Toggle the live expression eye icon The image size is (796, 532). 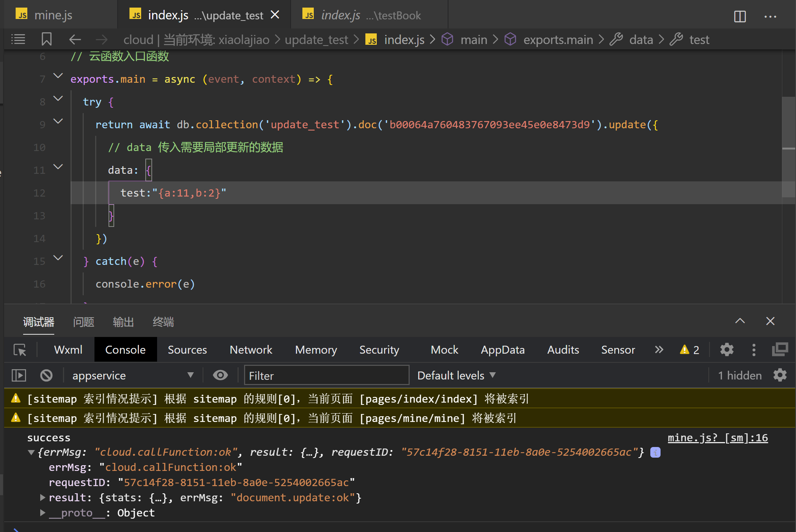[220, 375]
